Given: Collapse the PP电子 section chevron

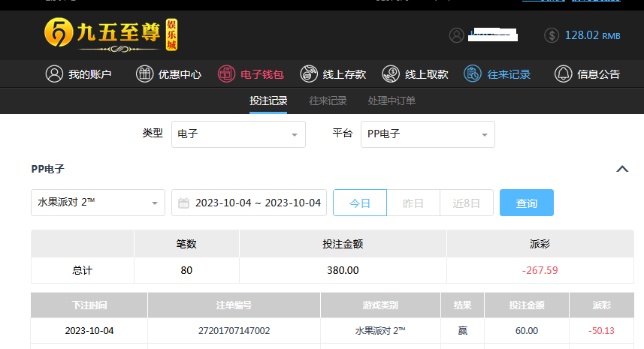Looking at the screenshot, I should (622, 169).
